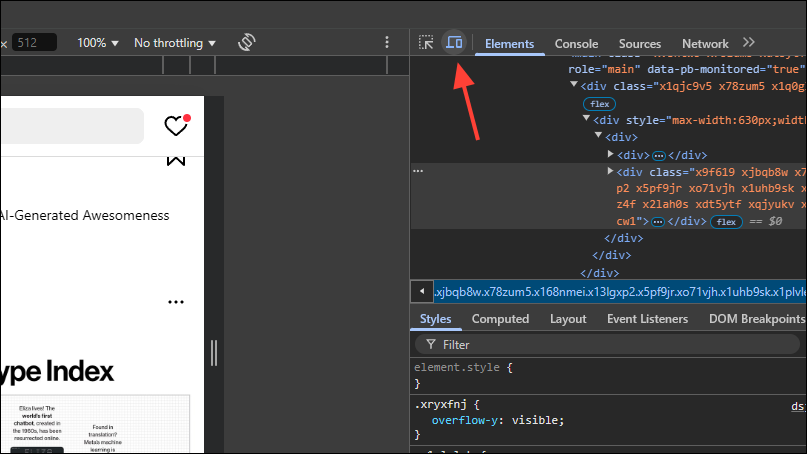Click the heart notifications icon
Image resolution: width=807 pixels, height=454 pixels.
click(x=176, y=126)
